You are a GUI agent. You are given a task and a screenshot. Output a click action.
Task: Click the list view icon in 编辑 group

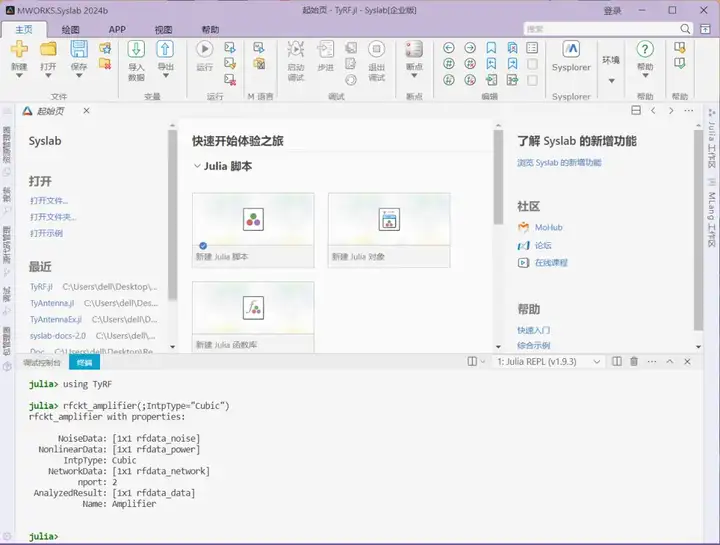coord(532,48)
